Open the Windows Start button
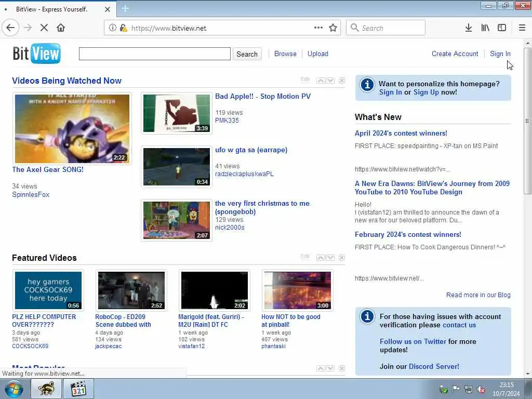532x399 pixels. tap(14, 389)
